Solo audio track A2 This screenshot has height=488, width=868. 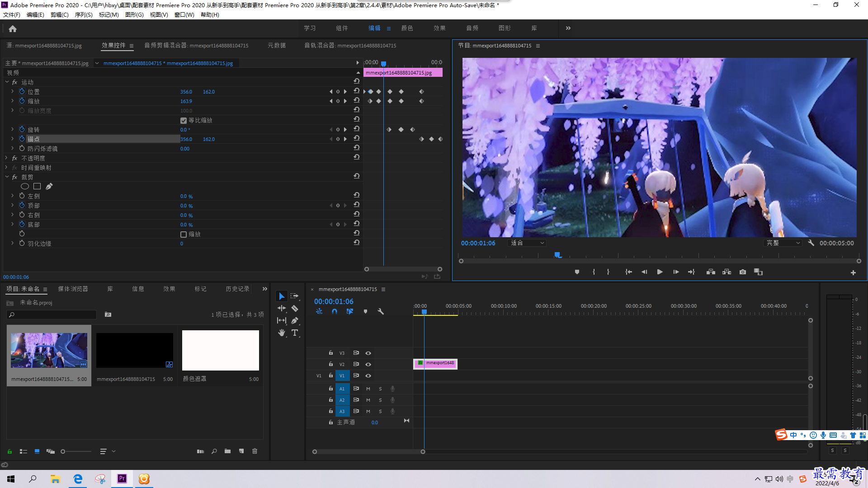[x=380, y=400]
